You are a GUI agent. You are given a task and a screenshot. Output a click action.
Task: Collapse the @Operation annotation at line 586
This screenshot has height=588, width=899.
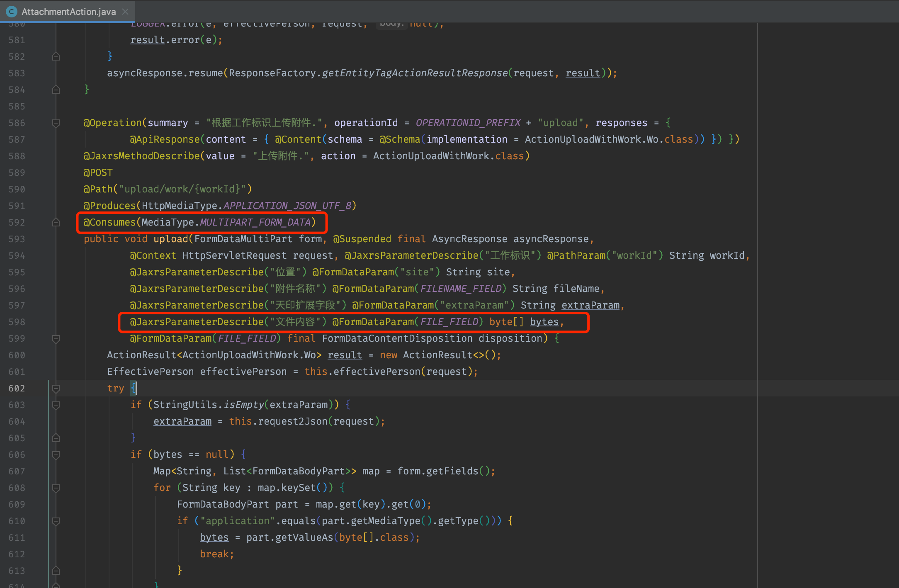click(x=56, y=123)
